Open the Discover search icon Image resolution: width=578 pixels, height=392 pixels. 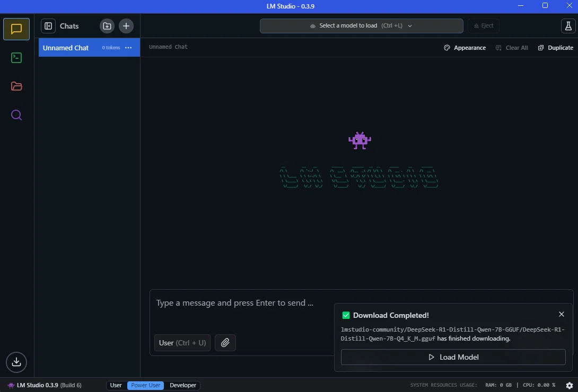click(16, 115)
